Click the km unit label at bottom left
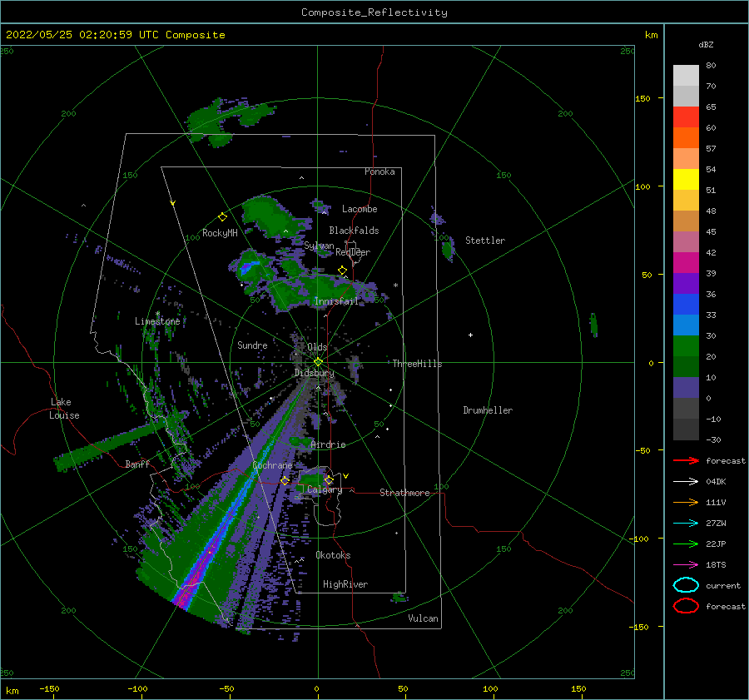 click(12, 691)
